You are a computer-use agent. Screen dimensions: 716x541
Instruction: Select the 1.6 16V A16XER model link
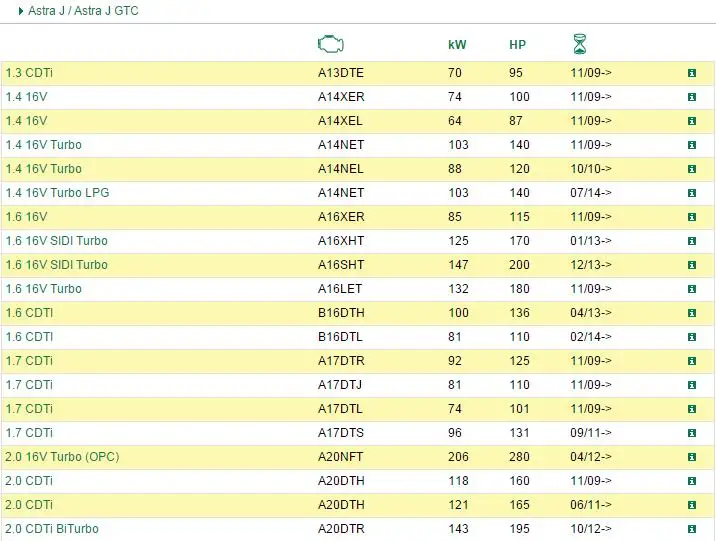click(26, 217)
